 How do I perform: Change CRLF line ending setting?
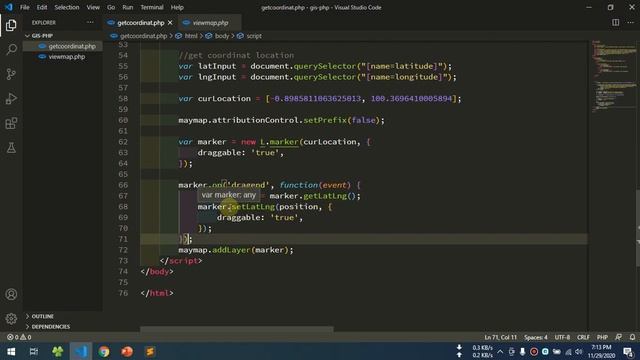583,337
